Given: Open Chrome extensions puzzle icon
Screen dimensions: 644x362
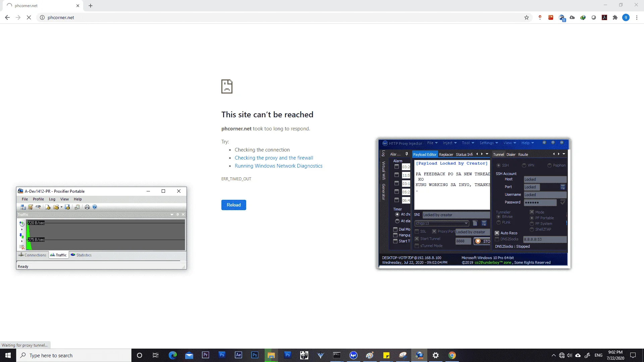Looking at the screenshot, I should point(615,17).
